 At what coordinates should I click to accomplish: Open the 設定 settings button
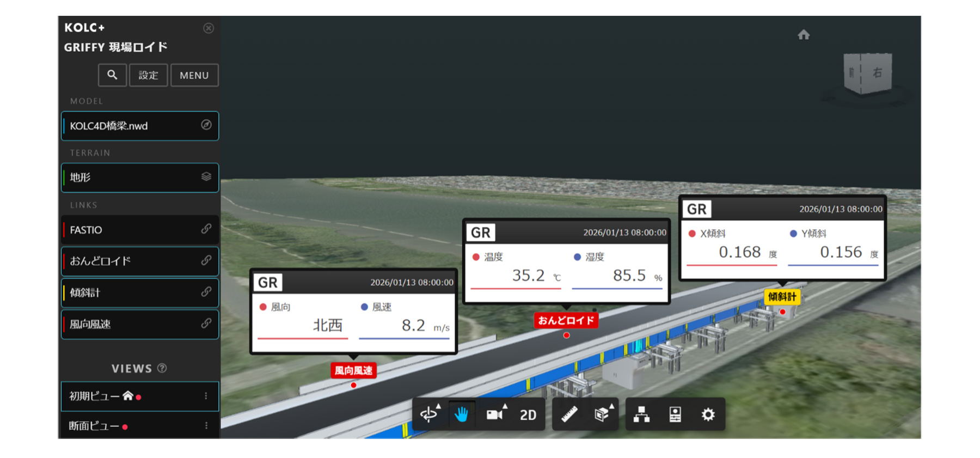pyautogui.click(x=148, y=75)
